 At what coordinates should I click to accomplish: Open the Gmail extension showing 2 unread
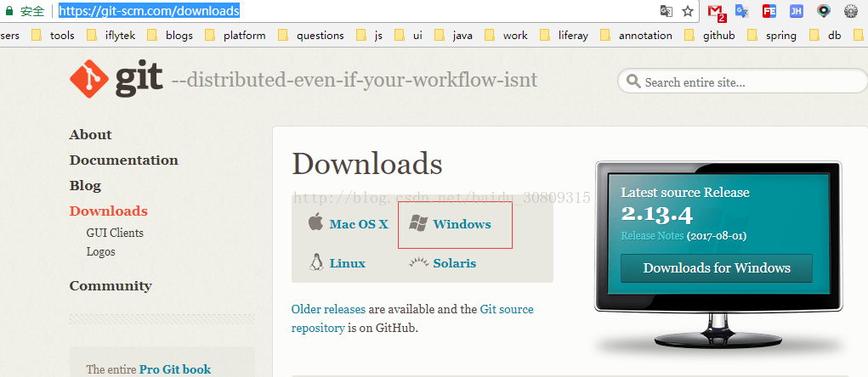coord(716,11)
